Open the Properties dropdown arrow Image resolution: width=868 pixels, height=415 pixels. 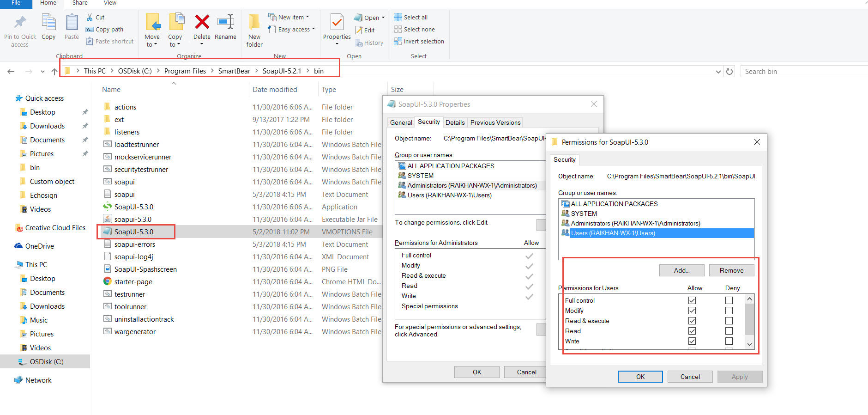(x=337, y=44)
